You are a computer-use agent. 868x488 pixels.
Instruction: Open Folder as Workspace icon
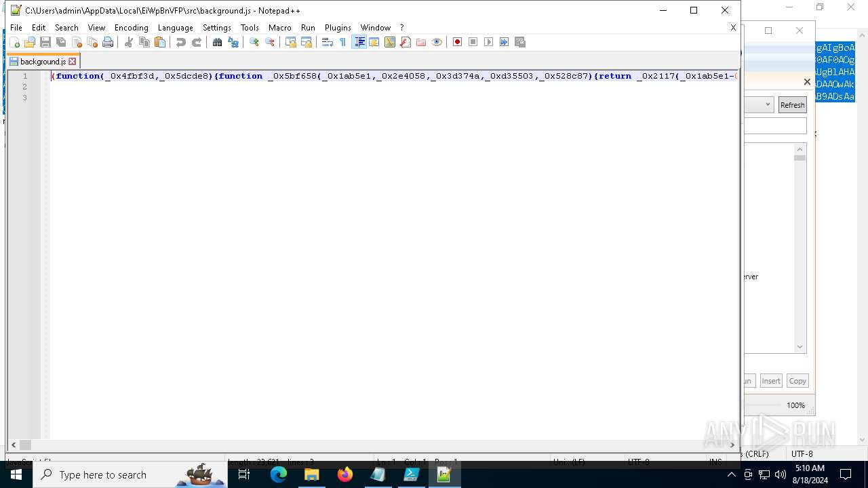pyautogui.click(x=421, y=42)
